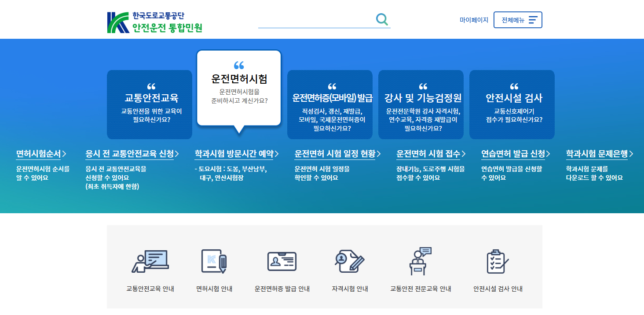Open 연습면허 발급 신청
This screenshot has width=644, height=315.
point(515,153)
